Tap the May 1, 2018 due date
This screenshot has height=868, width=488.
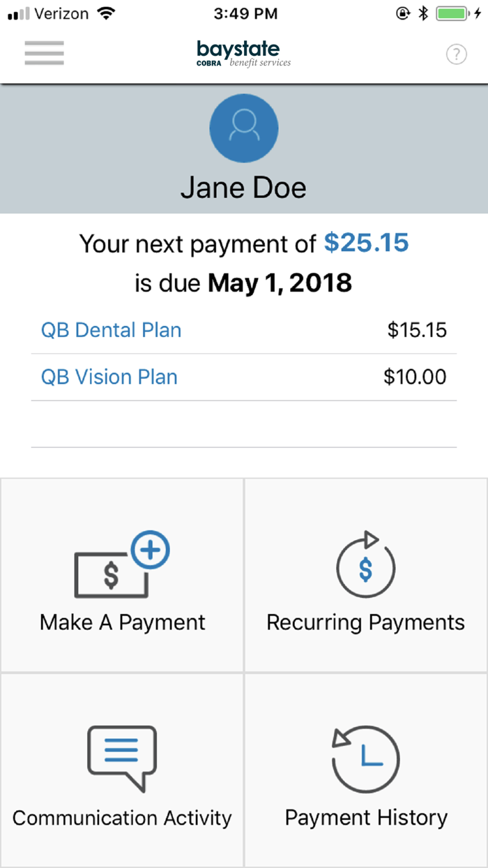(x=279, y=283)
